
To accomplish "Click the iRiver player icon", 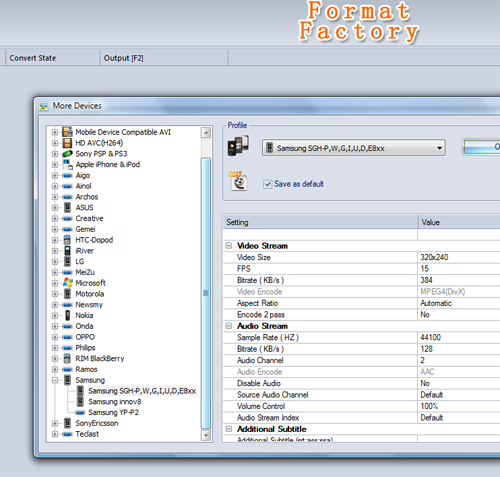I will (67, 251).
